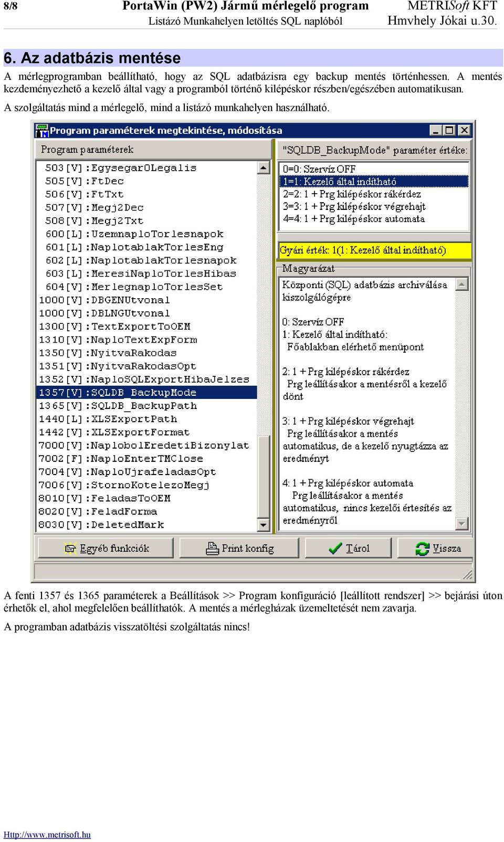Select value 1=1: Kezelő által indítható

(x=374, y=182)
